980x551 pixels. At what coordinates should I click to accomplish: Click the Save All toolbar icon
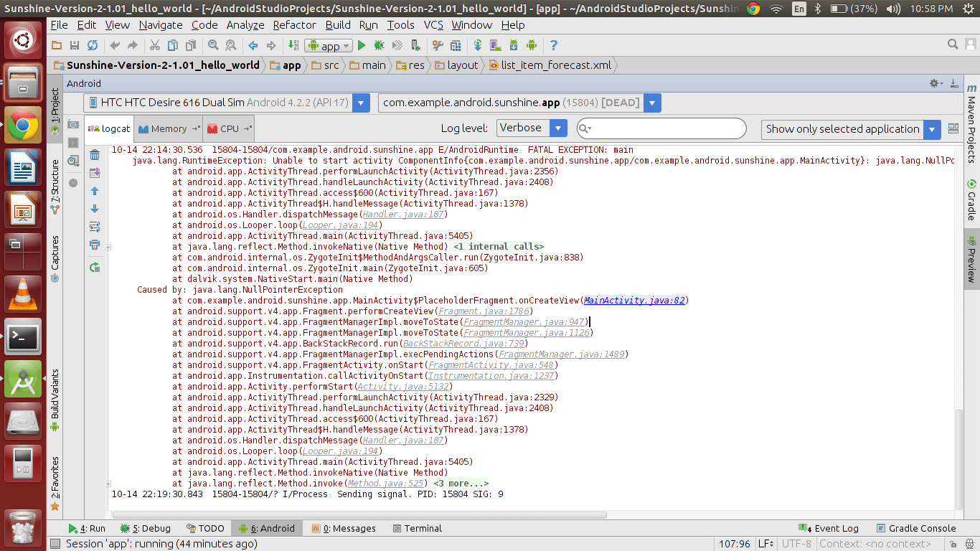pyautogui.click(x=75, y=45)
